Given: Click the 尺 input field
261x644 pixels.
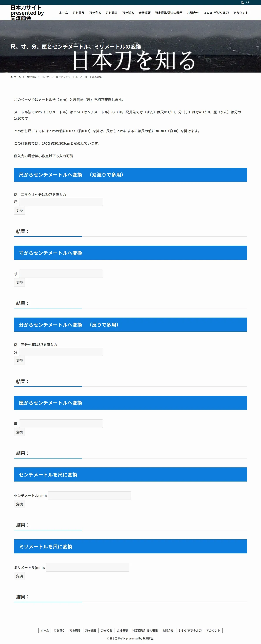Looking at the screenshot, I should (61, 202).
